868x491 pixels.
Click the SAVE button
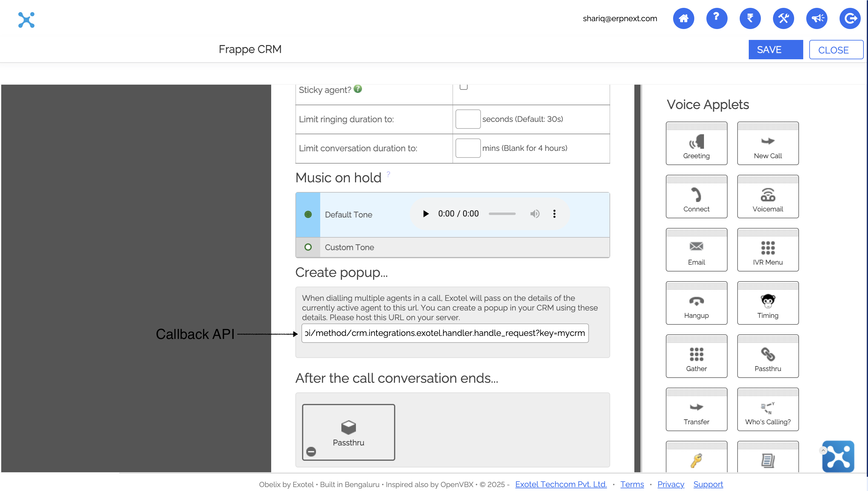775,50
